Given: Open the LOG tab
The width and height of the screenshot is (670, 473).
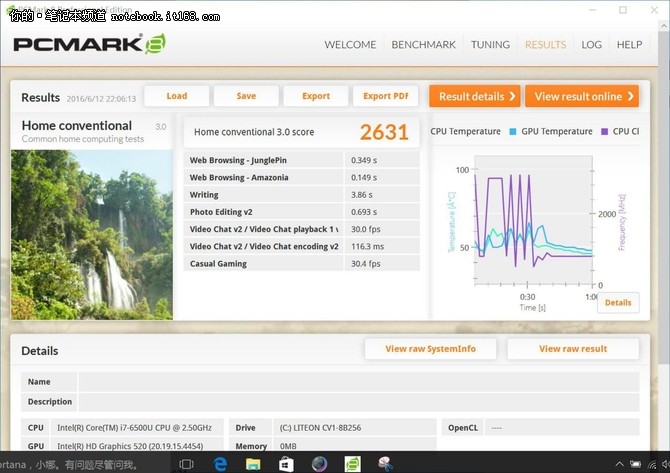Looking at the screenshot, I should pyautogui.click(x=591, y=44).
